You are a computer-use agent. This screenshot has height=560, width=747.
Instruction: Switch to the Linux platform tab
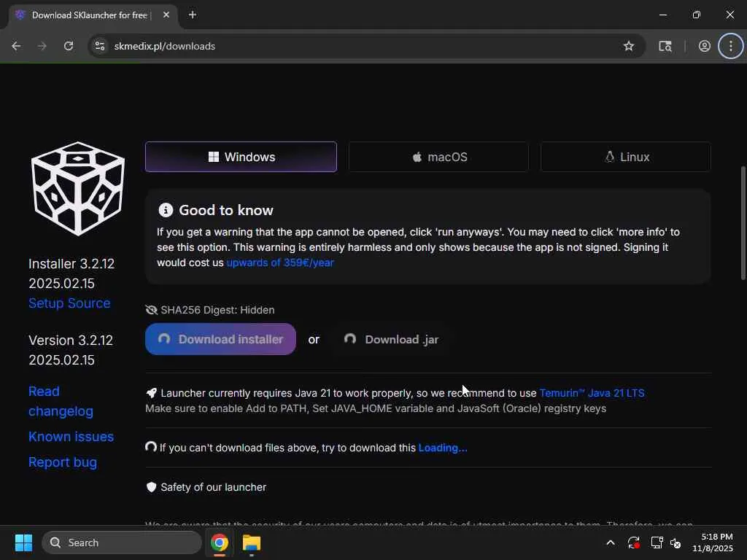[x=625, y=157]
